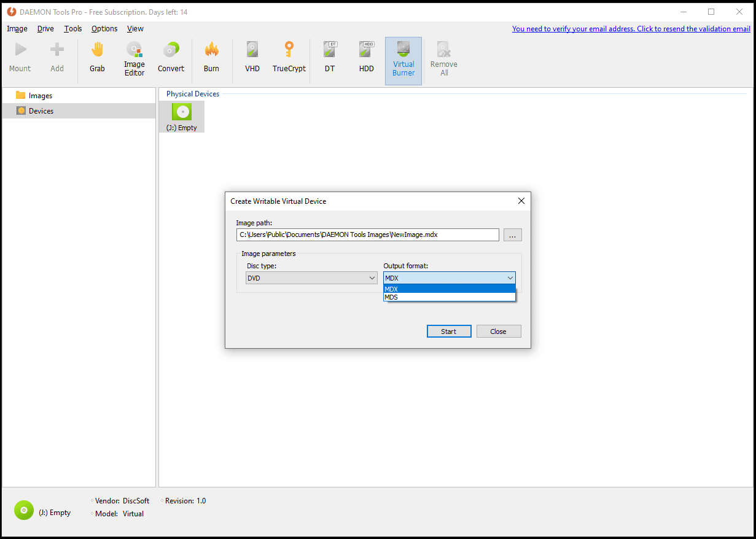Choose MDX from the output format list

click(450, 289)
